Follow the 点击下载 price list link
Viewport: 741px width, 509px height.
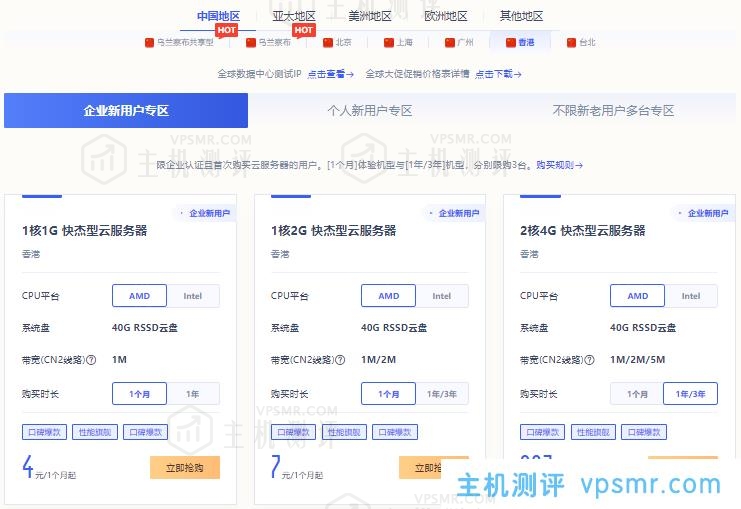(x=498, y=74)
